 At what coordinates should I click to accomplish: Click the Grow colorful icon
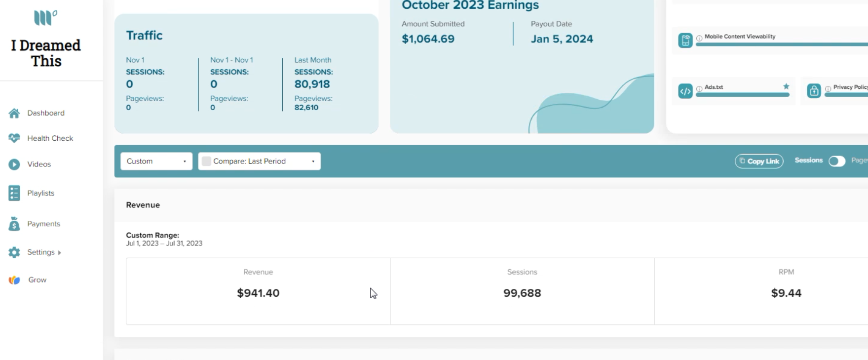point(14,280)
